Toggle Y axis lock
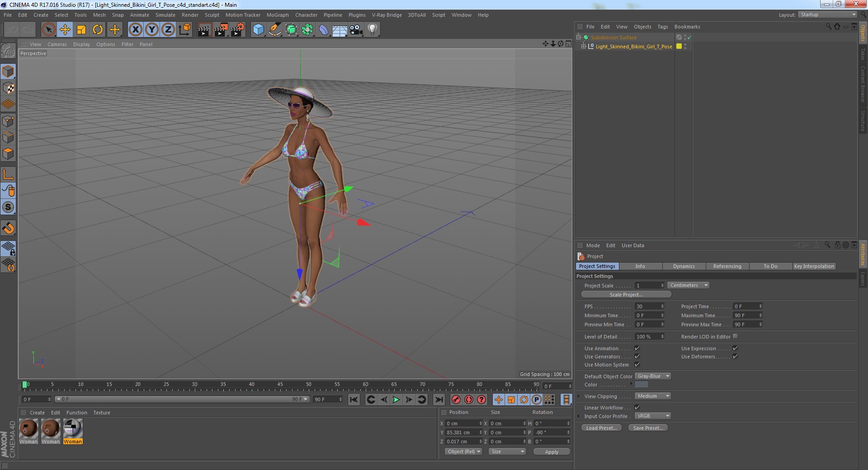Screen dimensions: 868x470 point(152,30)
